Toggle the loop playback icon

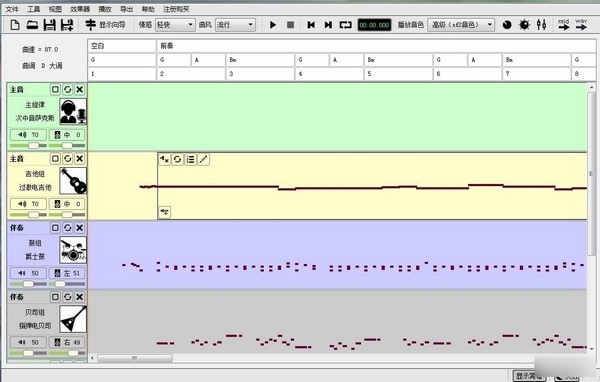click(345, 25)
